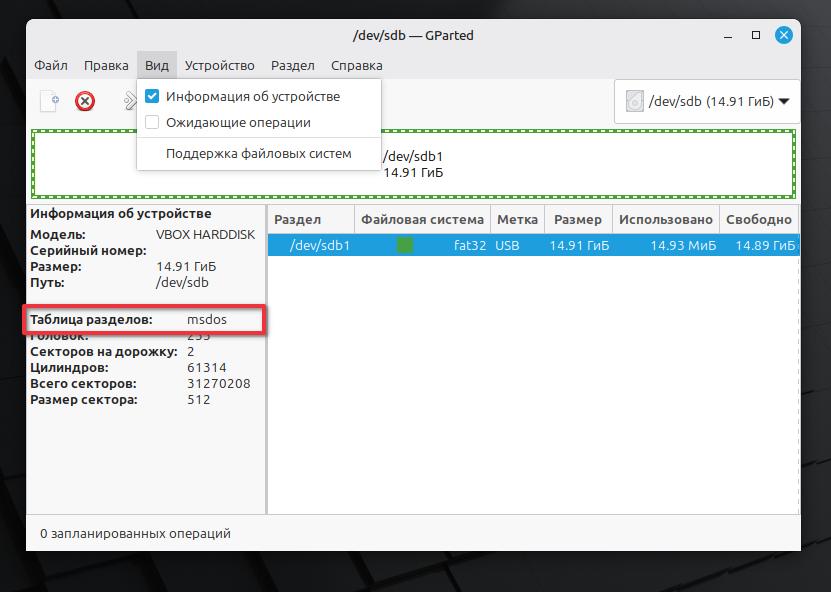Viewport: 831px width, 592px height.
Task: Sort by Свободно column header
Action: [759, 219]
